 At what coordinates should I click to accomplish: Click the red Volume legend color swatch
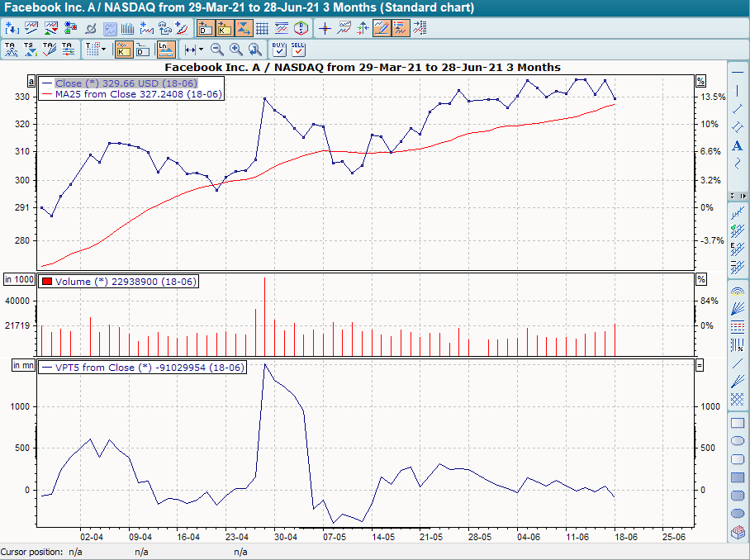pyautogui.click(x=46, y=282)
